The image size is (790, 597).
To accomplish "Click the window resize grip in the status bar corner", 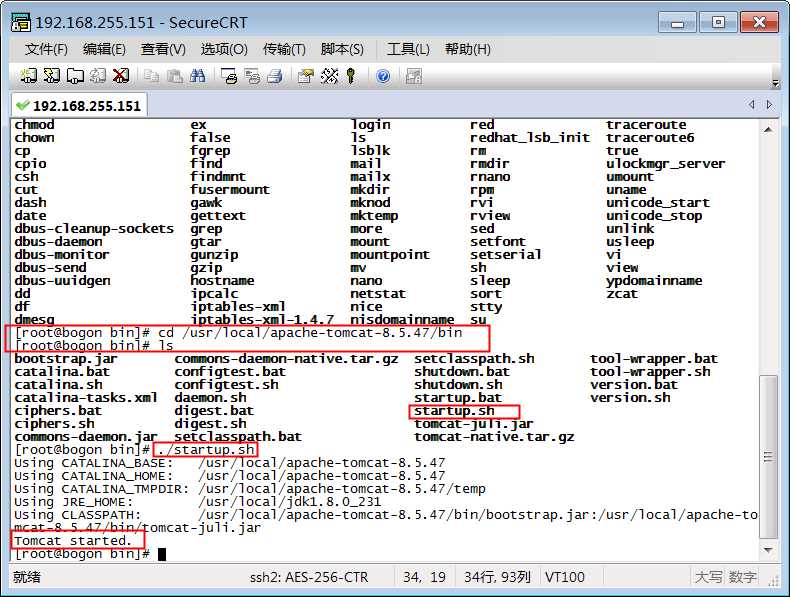I will (x=773, y=581).
